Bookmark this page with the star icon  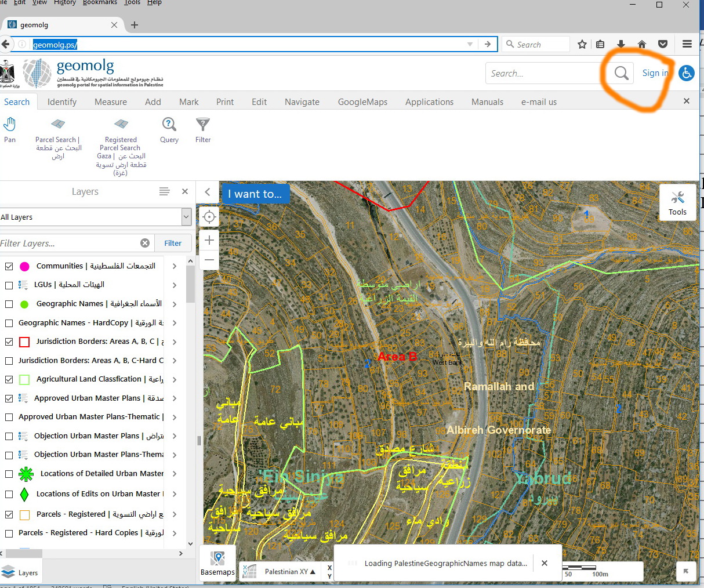point(582,44)
